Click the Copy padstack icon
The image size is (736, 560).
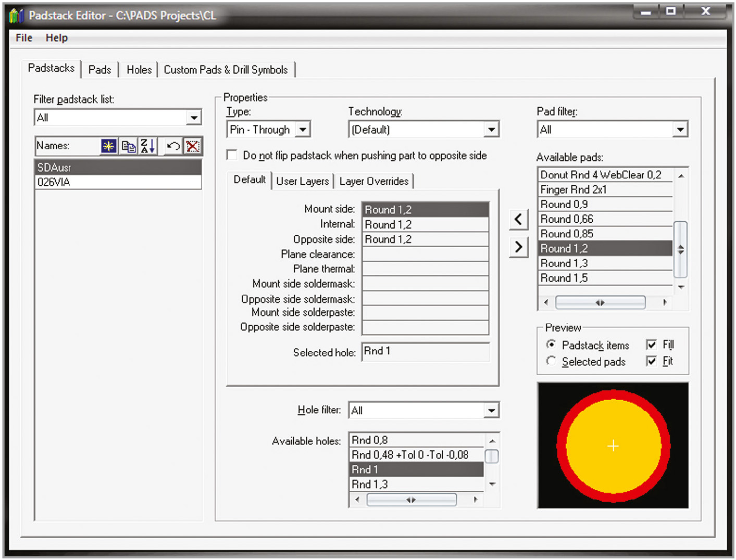click(x=128, y=146)
